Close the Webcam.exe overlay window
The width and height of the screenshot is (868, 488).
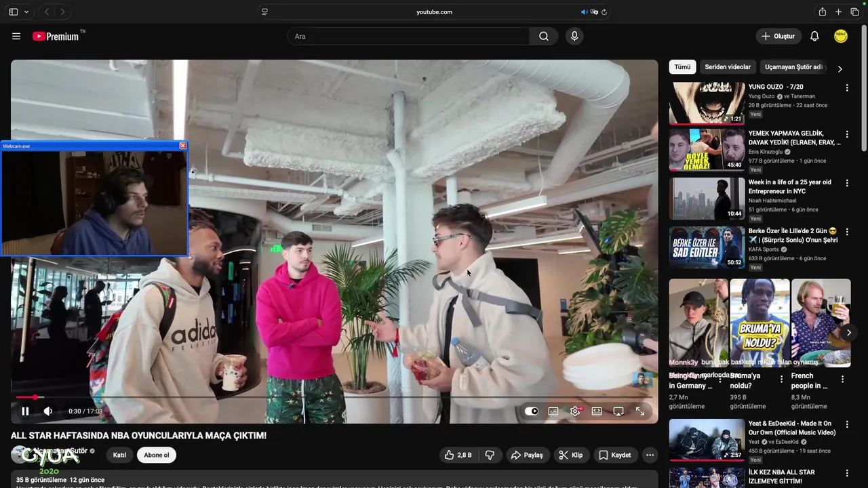coord(182,146)
